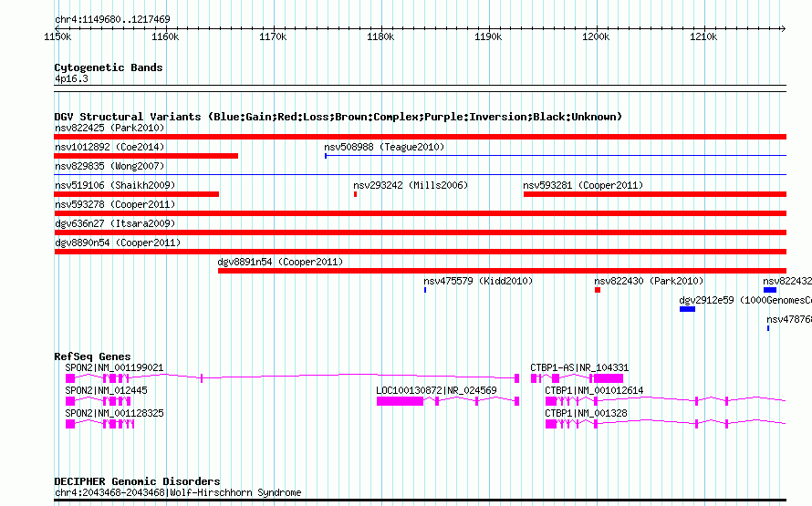Select the small nsv293242 (Mills2006) red marker
Screen dimensions: 812x506
pos(355,194)
